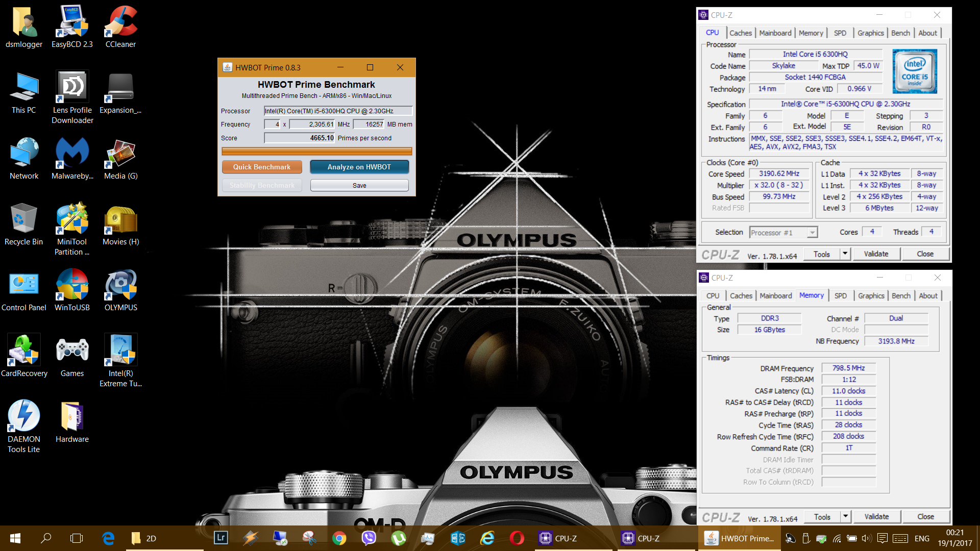980x551 pixels.
Task: Expand Tools dropdown arrow in top CPU-Z
Action: (845, 254)
